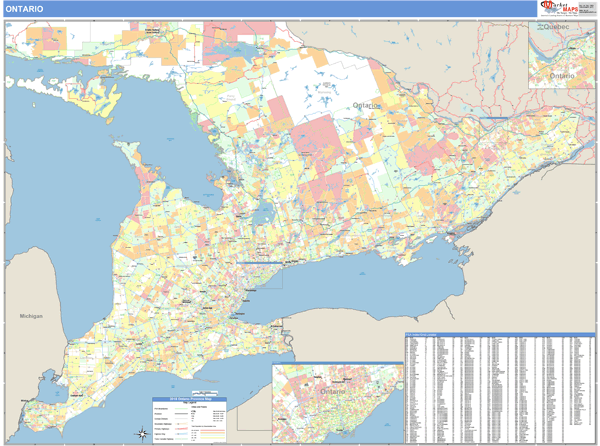
Task: Click the FSA index table
Action: click(x=499, y=390)
